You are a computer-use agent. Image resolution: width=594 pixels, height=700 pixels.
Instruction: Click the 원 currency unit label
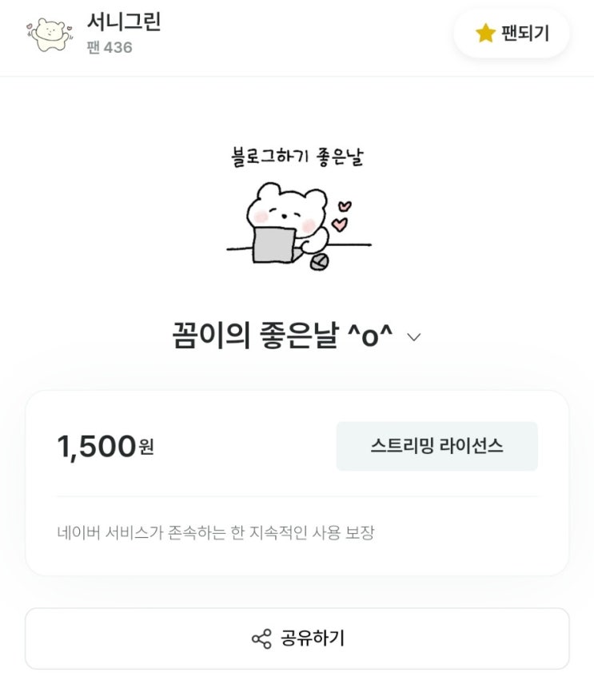pyautogui.click(x=146, y=447)
